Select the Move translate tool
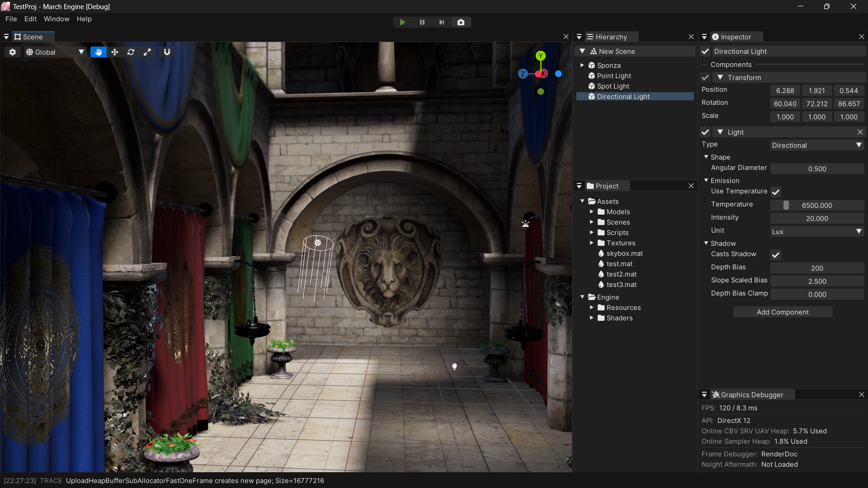 [115, 52]
